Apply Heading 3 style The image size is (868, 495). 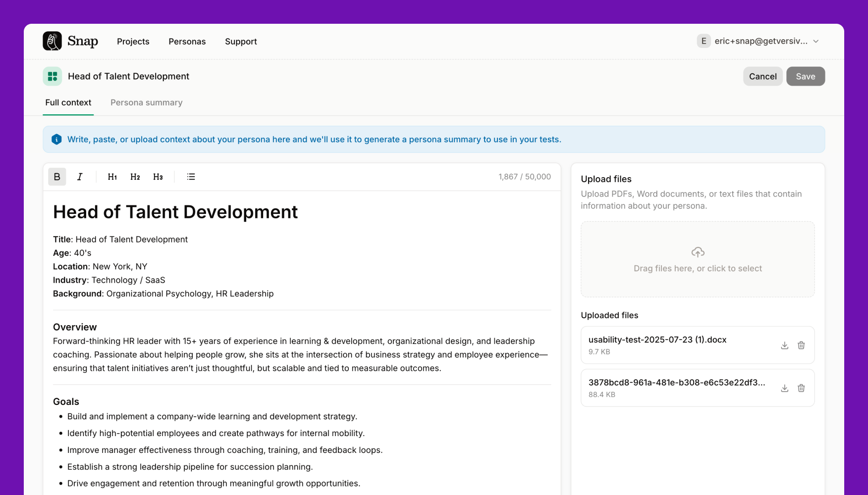[158, 177]
